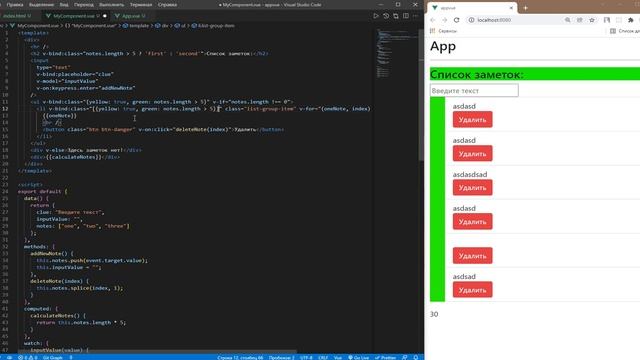Split the editor with the split icon
This screenshot has height=360, width=640.
[406, 16]
